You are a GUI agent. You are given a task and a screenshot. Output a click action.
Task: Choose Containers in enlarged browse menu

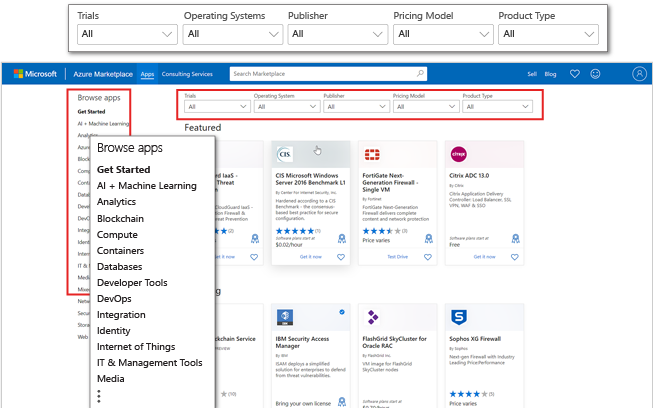[120, 251]
